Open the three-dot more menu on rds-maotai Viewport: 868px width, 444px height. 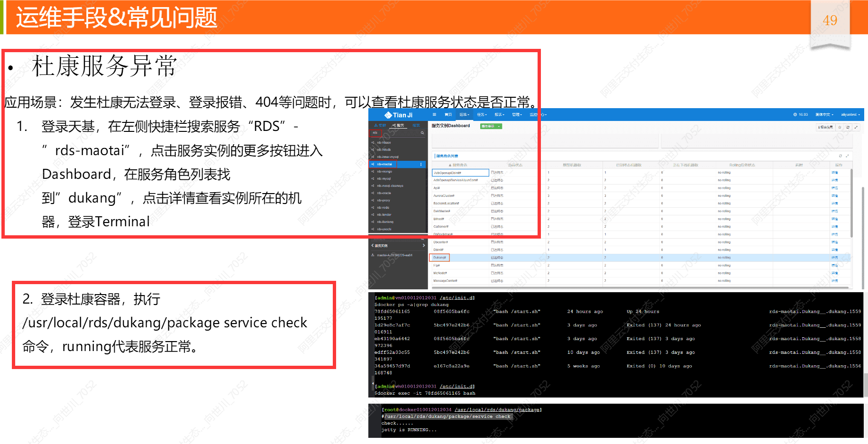point(421,164)
